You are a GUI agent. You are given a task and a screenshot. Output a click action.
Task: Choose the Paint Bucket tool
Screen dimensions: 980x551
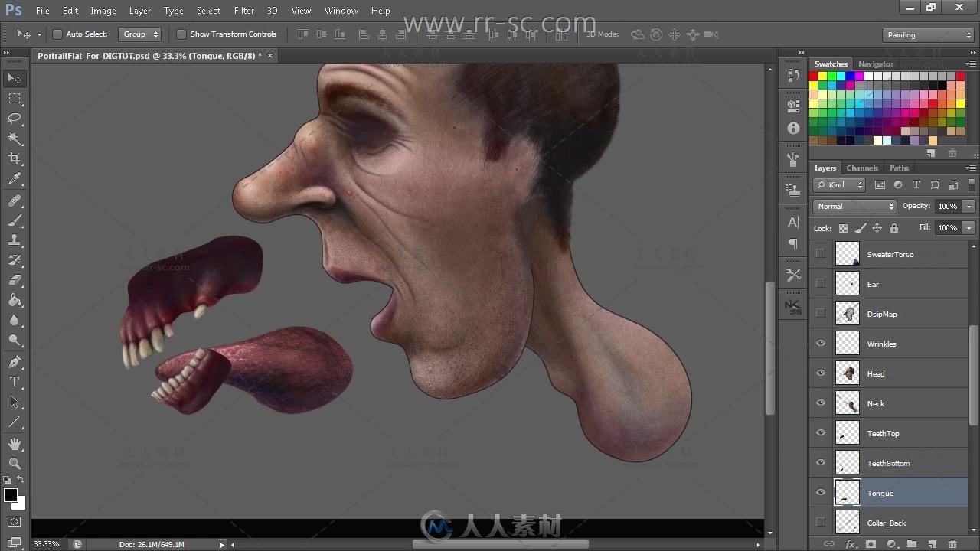pyautogui.click(x=15, y=300)
